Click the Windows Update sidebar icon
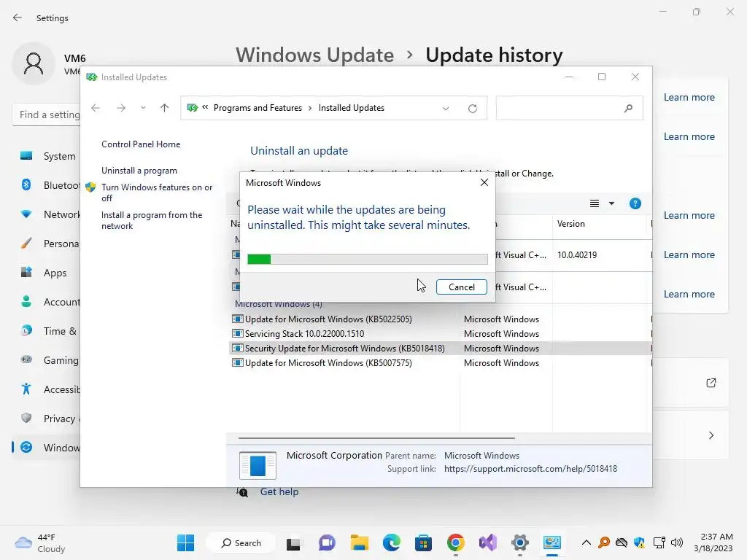 26,447
